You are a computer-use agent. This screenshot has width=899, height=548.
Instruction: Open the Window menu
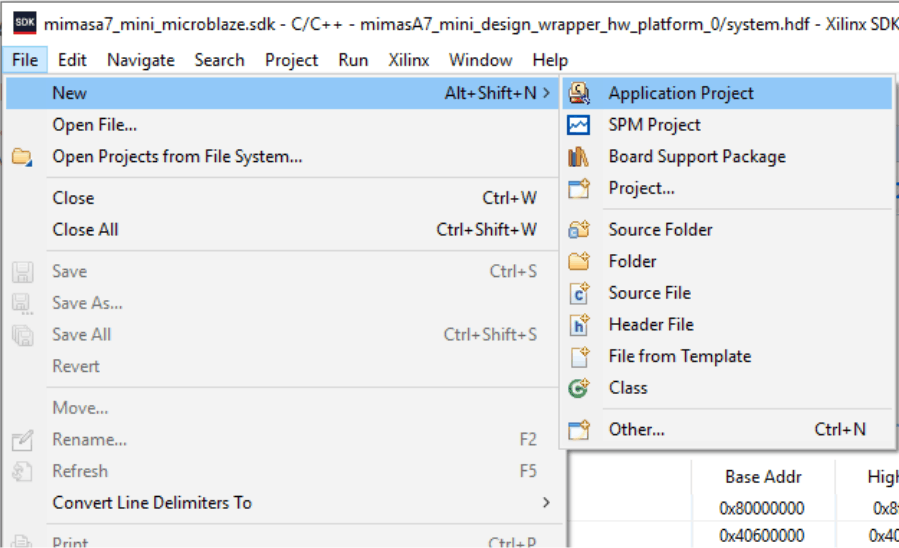[x=480, y=60]
